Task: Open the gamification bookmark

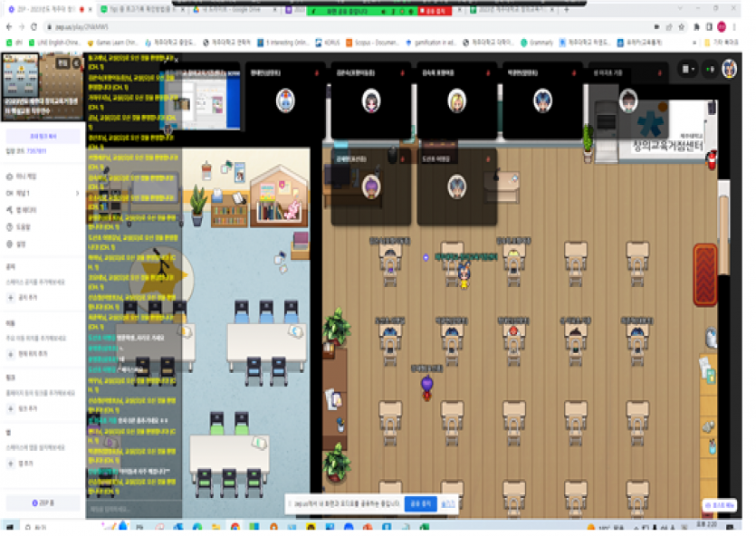Action: 431,43
